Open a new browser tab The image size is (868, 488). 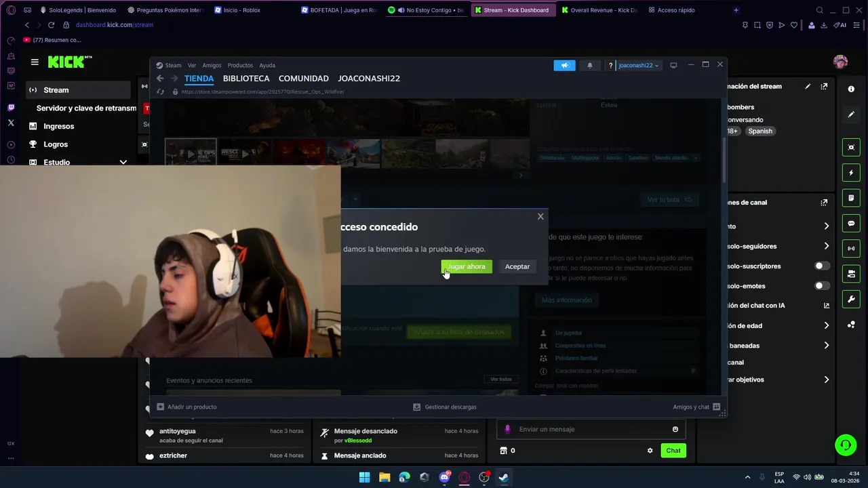[x=736, y=10]
